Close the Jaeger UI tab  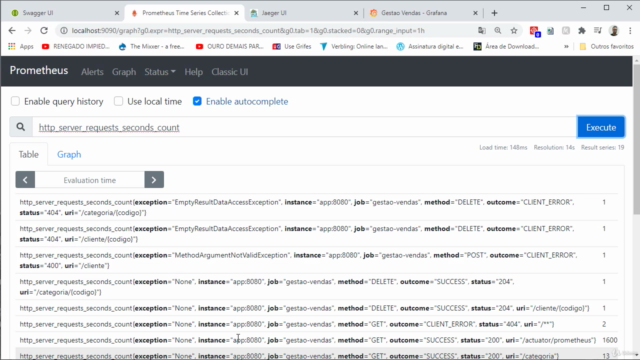pyautogui.click(x=356, y=13)
